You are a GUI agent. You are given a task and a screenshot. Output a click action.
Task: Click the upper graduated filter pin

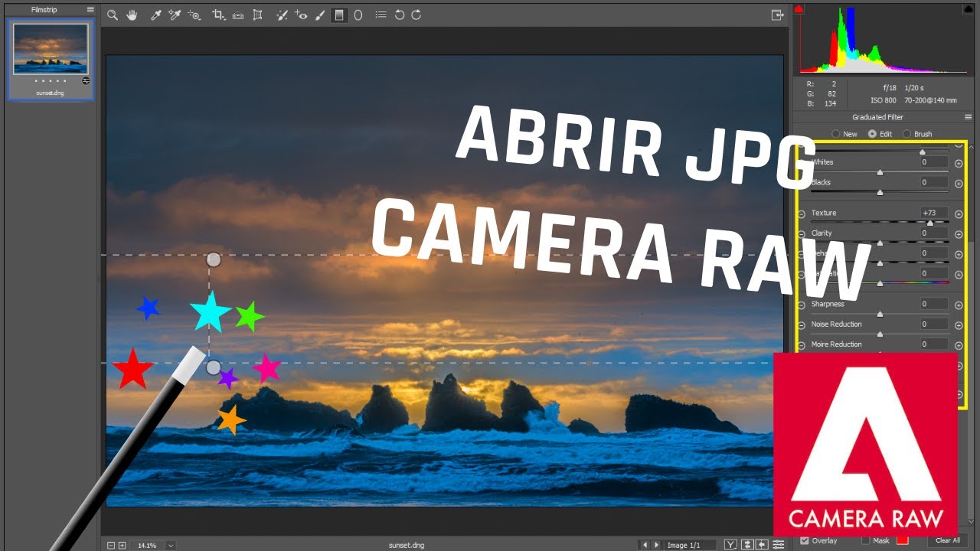point(214,259)
